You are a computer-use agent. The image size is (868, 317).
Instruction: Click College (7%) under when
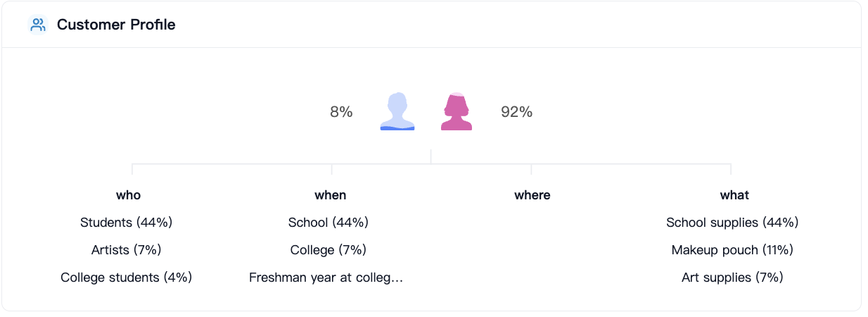tap(328, 250)
